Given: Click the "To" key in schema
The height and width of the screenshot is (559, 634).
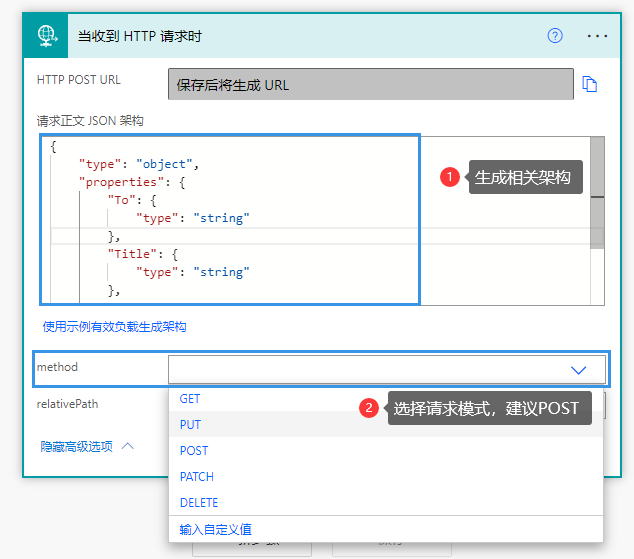Looking at the screenshot, I should pos(121,200).
